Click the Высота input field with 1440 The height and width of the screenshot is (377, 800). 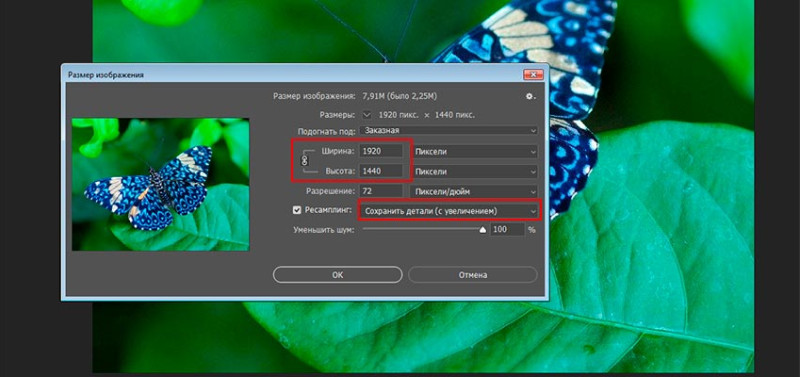pos(380,171)
